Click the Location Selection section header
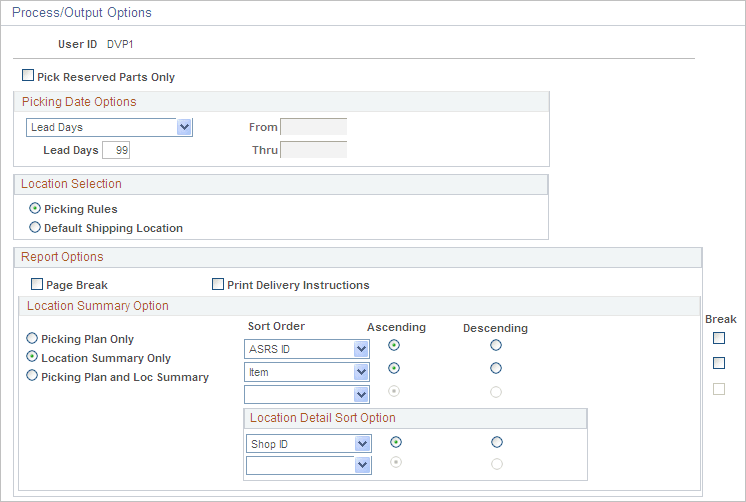This screenshot has width=746, height=502. click(71, 184)
